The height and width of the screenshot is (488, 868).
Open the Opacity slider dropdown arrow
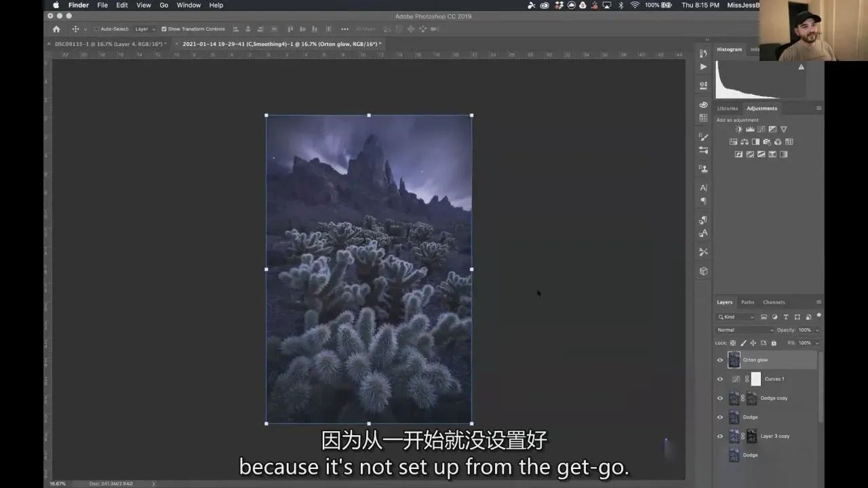(816, 330)
